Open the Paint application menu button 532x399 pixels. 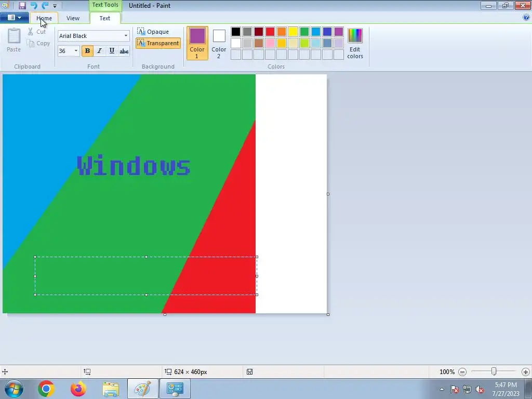14,17
